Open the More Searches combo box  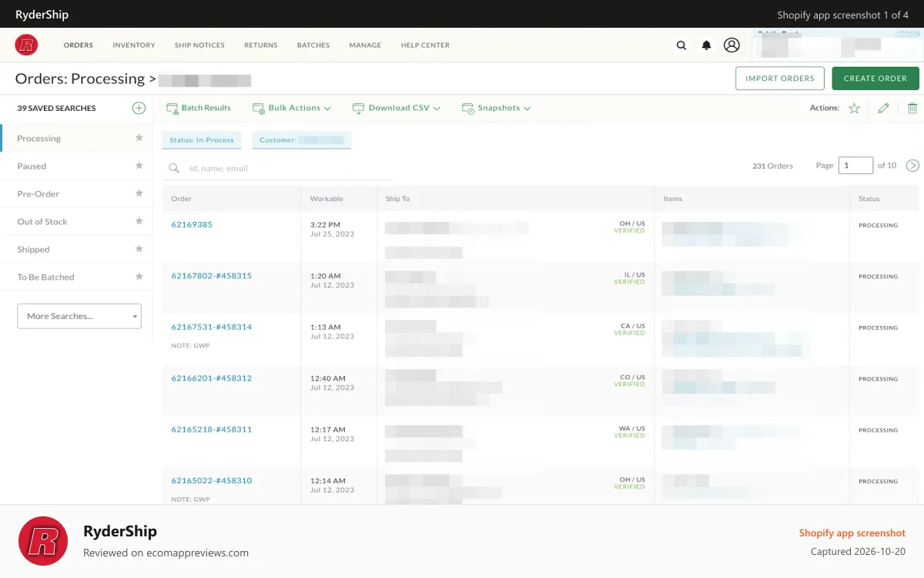[x=79, y=316]
